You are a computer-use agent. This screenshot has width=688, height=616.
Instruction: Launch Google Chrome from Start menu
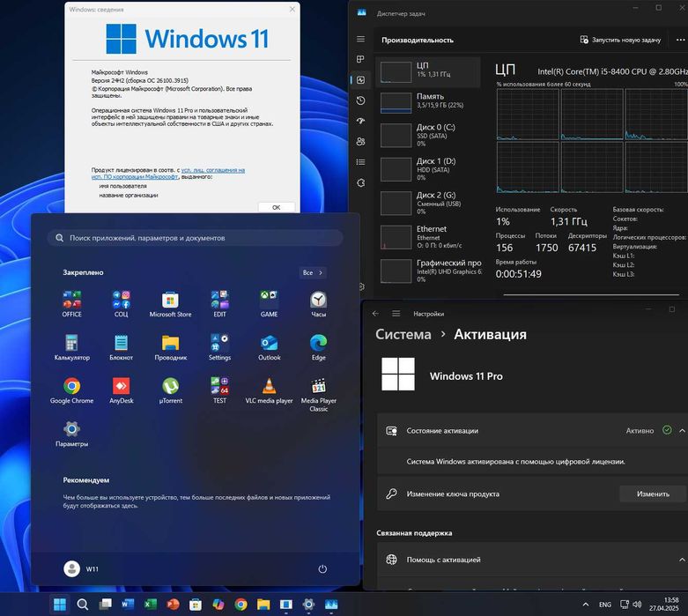click(x=72, y=390)
